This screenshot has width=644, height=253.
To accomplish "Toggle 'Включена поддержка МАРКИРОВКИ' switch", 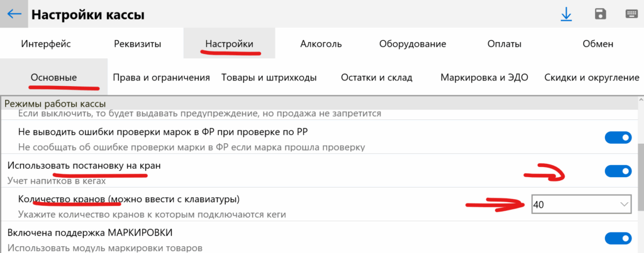I will [x=618, y=238].
